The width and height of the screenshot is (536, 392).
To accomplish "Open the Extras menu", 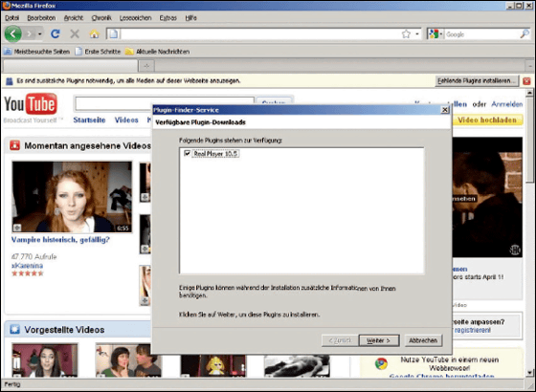I will coord(167,18).
